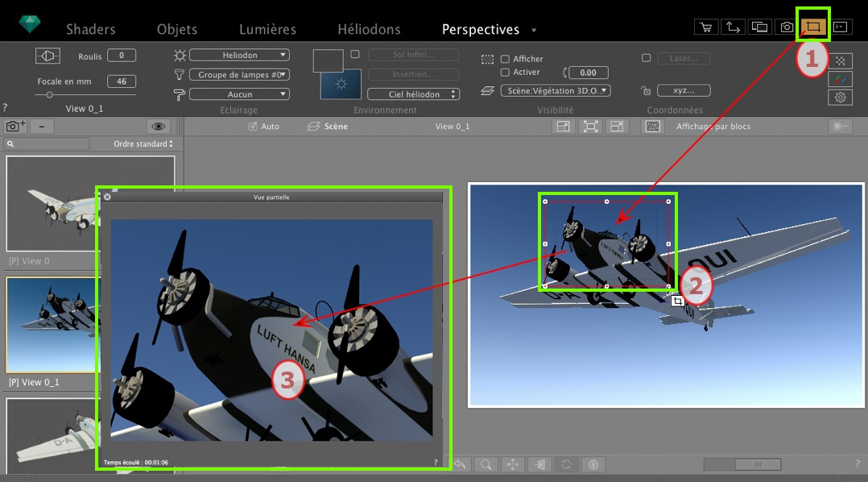Click the Scène layers icon in preview bar

click(x=313, y=127)
